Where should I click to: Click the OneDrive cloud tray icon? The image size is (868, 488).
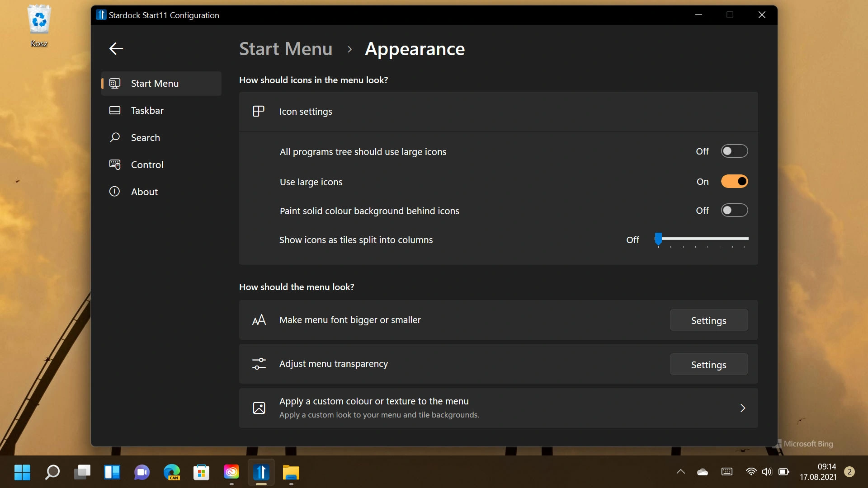[703, 472]
